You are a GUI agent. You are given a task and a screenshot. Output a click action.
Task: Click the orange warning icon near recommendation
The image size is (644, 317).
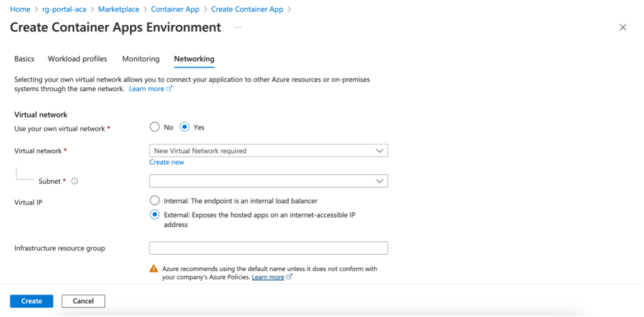point(153,269)
